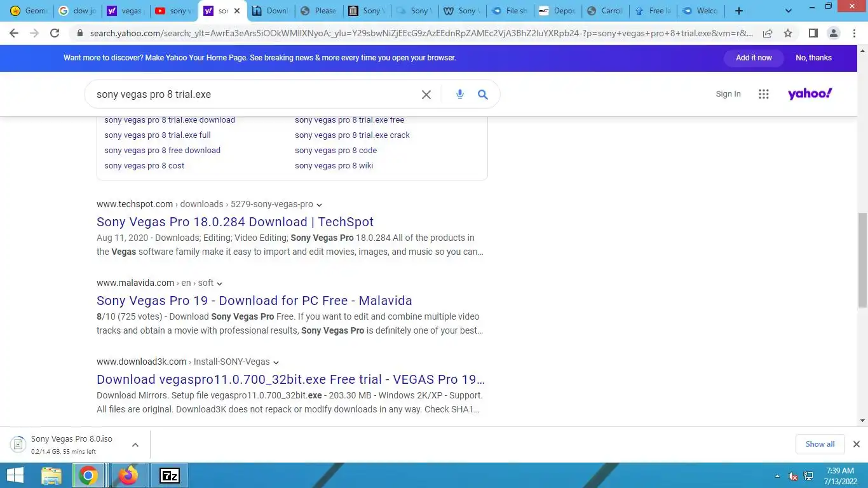Expand the techspot.com result dropdown
The image size is (868, 488).
319,205
